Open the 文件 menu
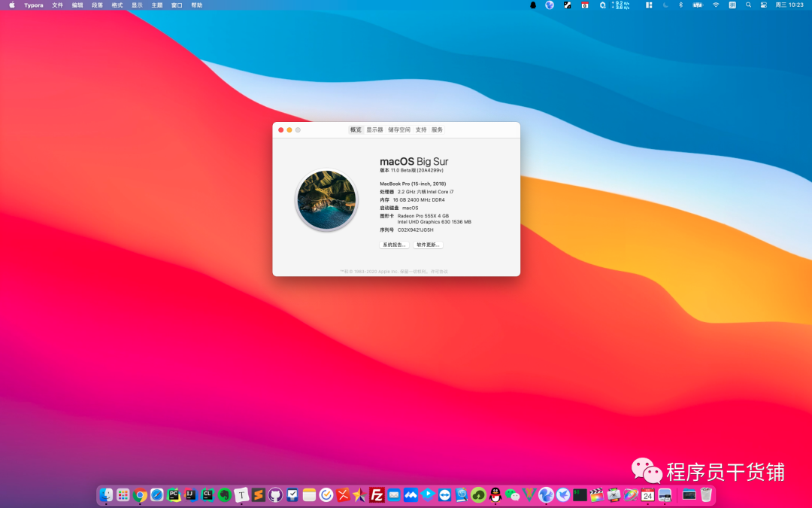The image size is (812, 508). [57, 5]
